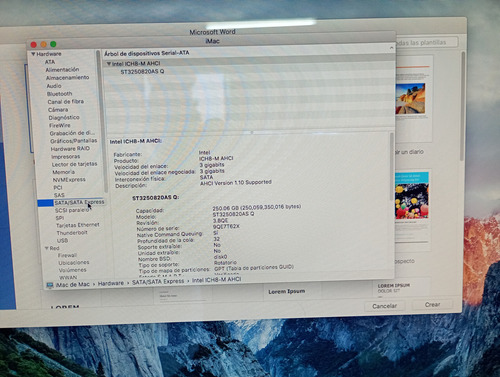This screenshot has height=377, width=500.
Task: Click the Word gallery vertical scrollbar
Action: (x=463, y=107)
